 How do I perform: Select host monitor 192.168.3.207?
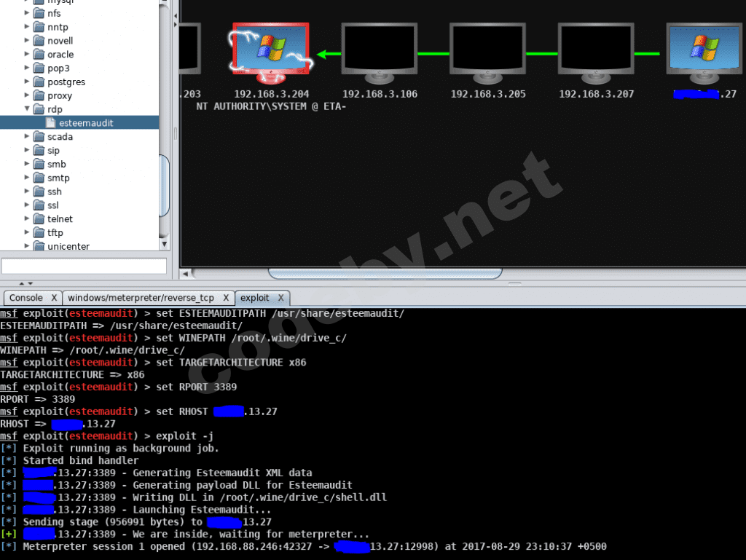click(x=596, y=53)
